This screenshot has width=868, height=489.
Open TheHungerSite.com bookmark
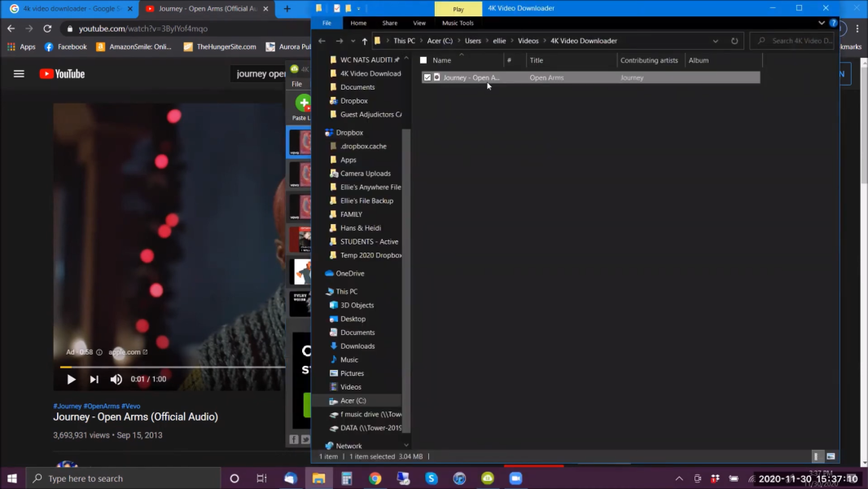pos(220,46)
